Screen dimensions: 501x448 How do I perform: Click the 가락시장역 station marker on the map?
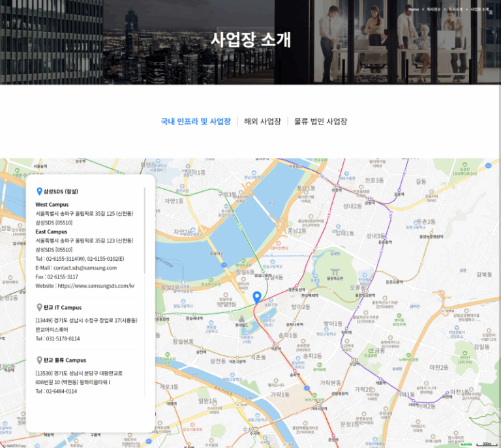pyautogui.click(x=318, y=404)
